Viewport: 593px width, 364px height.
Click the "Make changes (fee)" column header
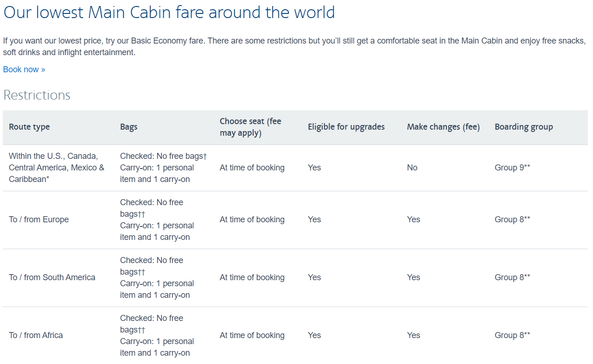pyautogui.click(x=443, y=127)
